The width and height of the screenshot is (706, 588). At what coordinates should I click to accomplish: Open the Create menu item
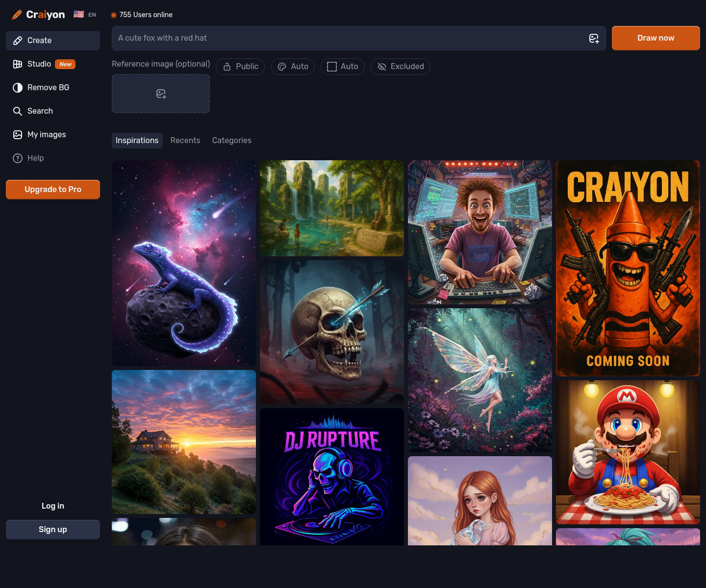pyautogui.click(x=53, y=41)
